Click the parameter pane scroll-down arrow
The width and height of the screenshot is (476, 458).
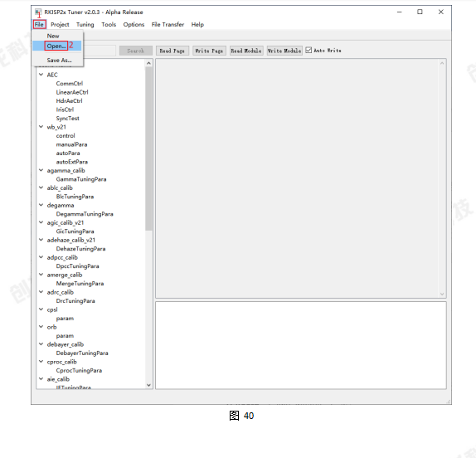442,294
